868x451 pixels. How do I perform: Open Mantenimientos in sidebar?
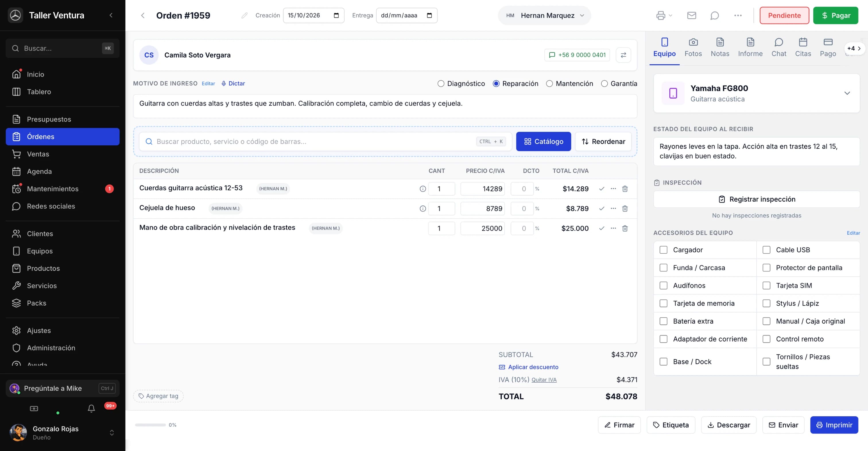[x=63, y=189]
